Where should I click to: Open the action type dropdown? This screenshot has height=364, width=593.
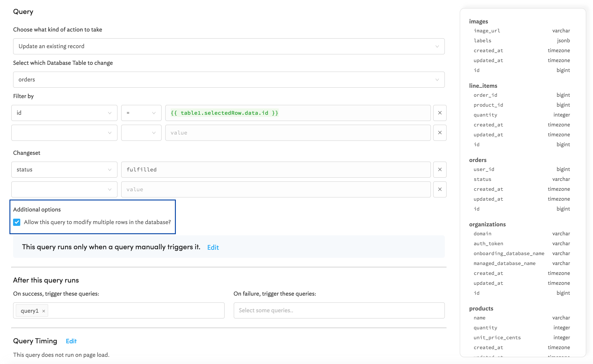pos(229,46)
